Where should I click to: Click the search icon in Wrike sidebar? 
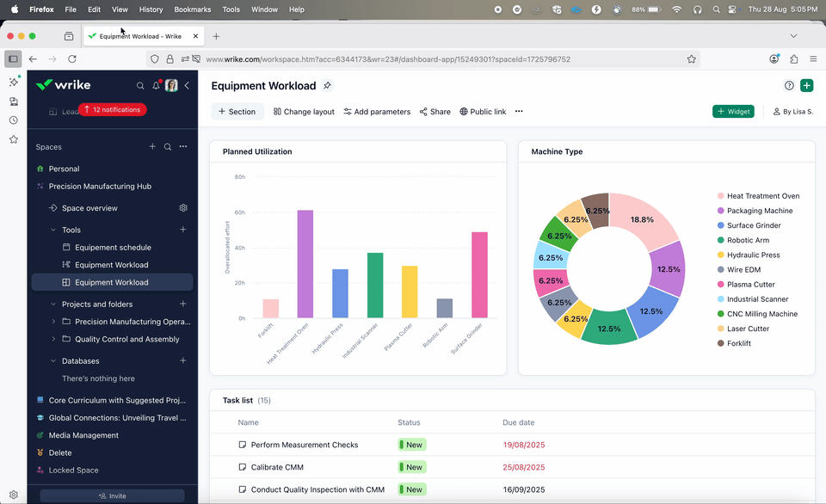click(x=140, y=86)
